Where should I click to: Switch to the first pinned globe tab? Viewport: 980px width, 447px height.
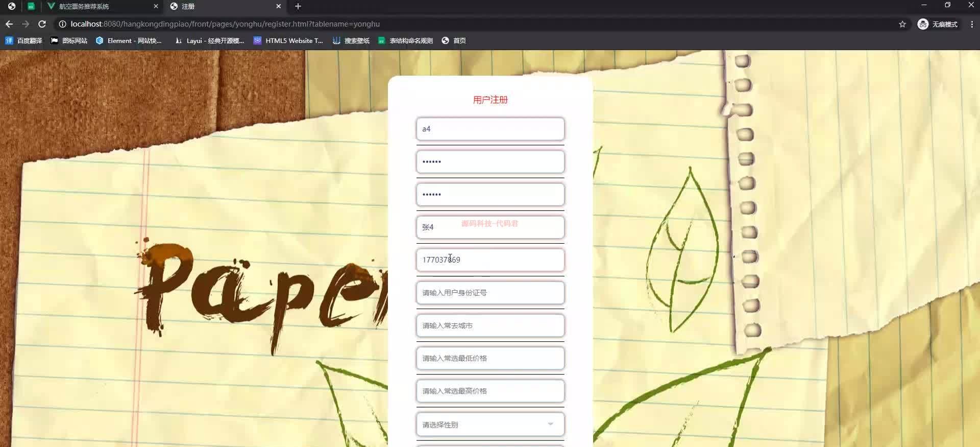pyautogui.click(x=11, y=6)
